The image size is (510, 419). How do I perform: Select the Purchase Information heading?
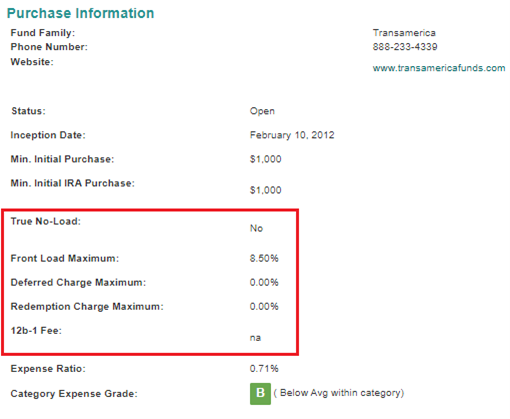[80, 13]
